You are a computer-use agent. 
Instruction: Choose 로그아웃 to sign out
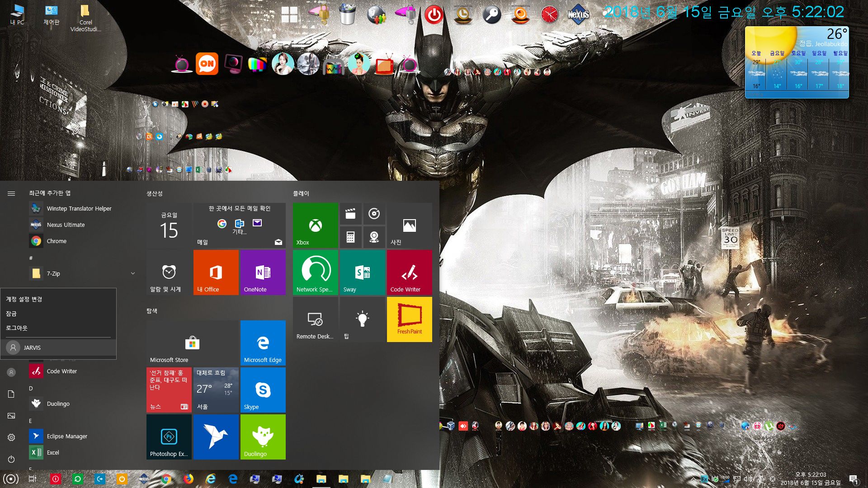coord(58,328)
